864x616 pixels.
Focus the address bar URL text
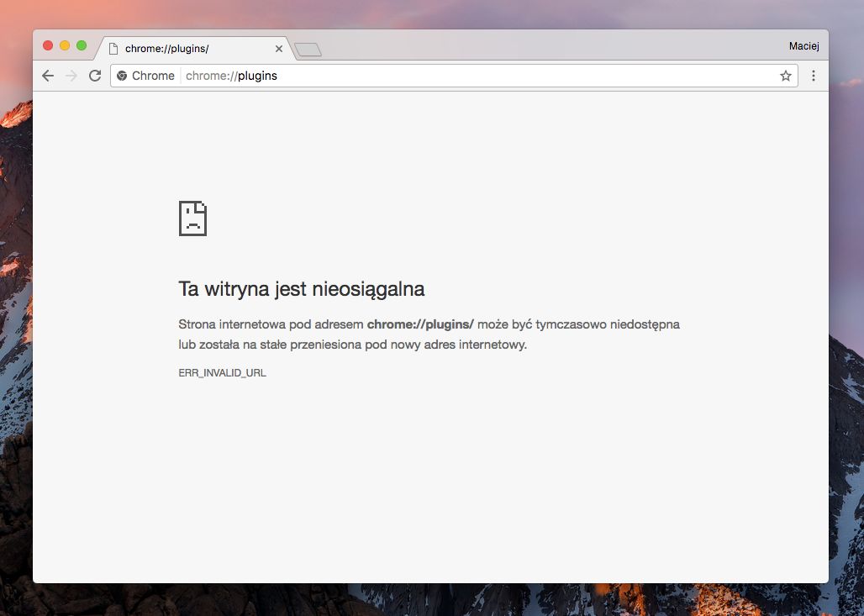click(x=231, y=76)
